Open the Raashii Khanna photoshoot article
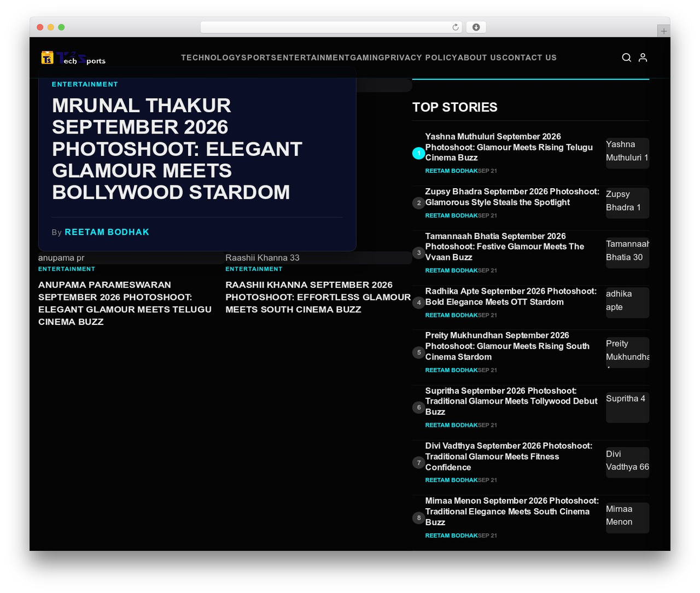The image size is (700, 593). click(x=318, y=297)
